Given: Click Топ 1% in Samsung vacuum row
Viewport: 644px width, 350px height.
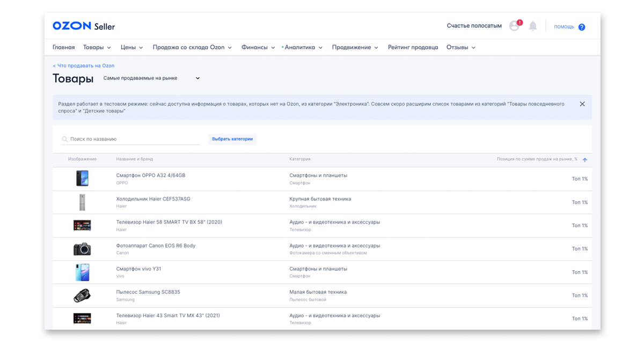Looking at the screenshot, I should 580,295.
